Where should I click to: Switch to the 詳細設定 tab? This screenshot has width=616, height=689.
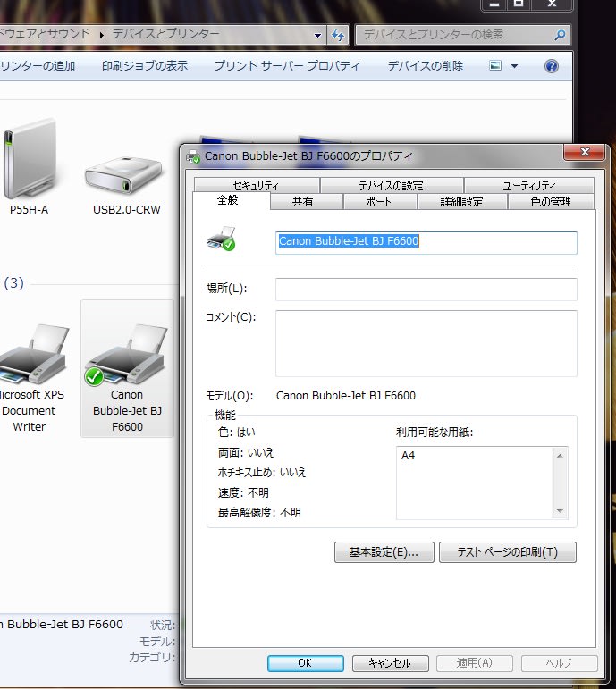point(461,202)
